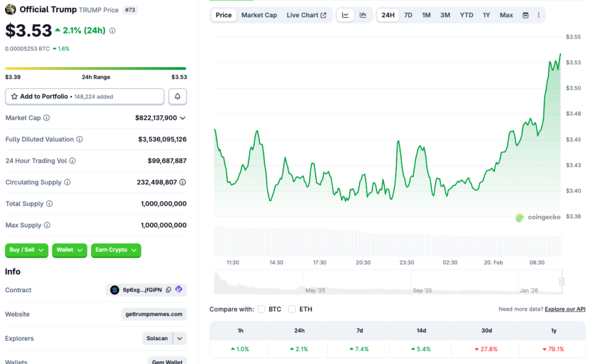Open the Explore our API link
The image size is (593, 364).
(565, 309)
